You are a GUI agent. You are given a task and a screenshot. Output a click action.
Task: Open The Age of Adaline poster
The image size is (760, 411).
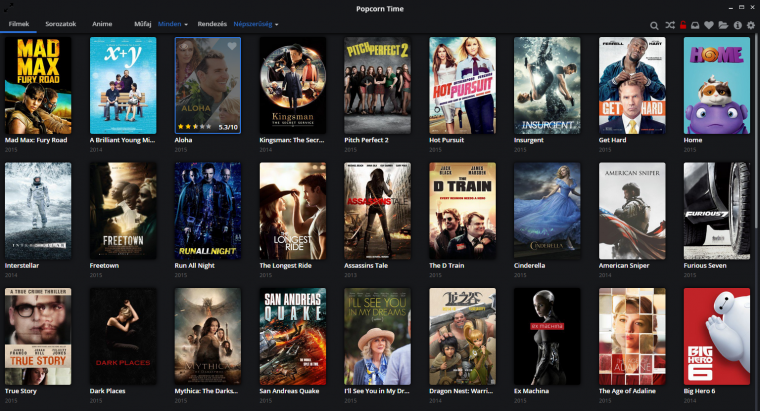coord(632,336)
